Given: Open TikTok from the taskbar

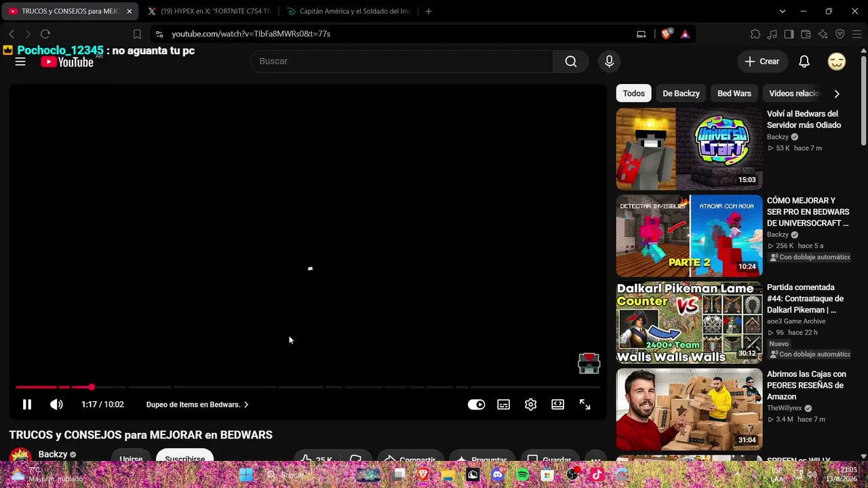Looking at the screenshot, I should coord(597,475).
